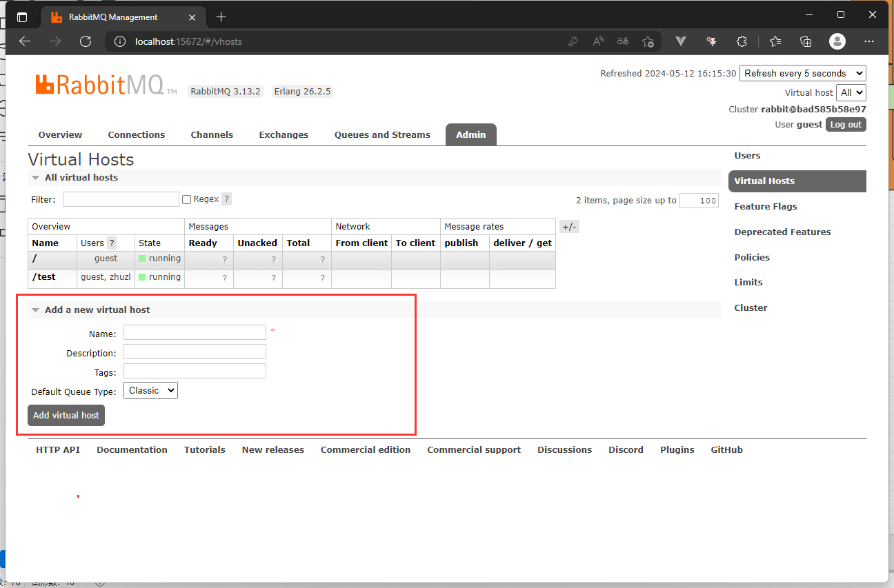This screenshot has height=588, width=894.
Task: Click the read aloud icon
Action: click(598, 41)
